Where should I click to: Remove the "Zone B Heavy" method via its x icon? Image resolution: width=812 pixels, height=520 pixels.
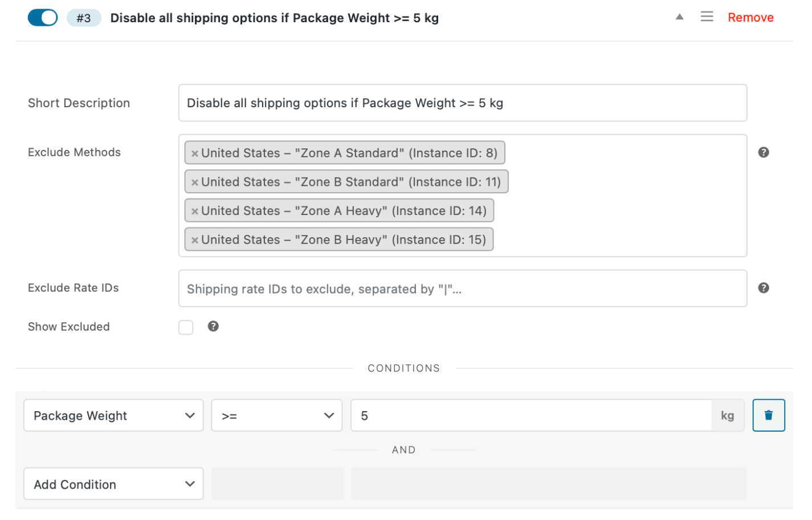pos(194,239)
